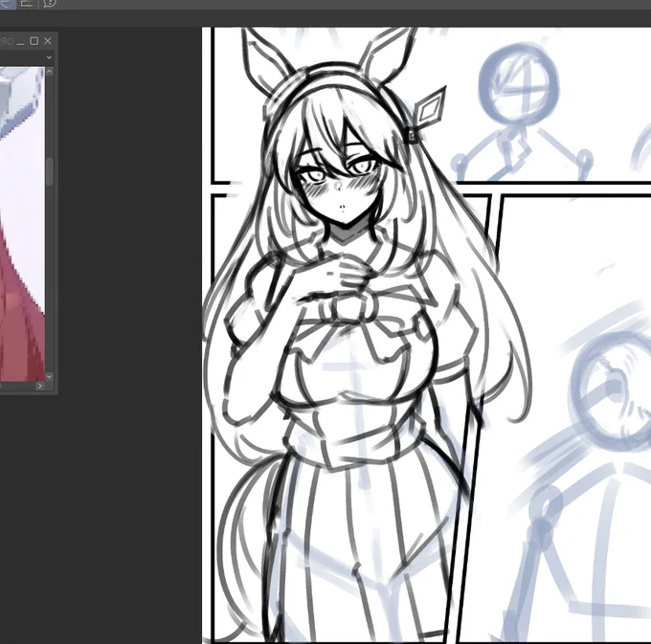Image resolution: width=651 pixels, height=644 pixels.
Task: Expand the dropdown chevron in reference window
Action: point(50,57)
